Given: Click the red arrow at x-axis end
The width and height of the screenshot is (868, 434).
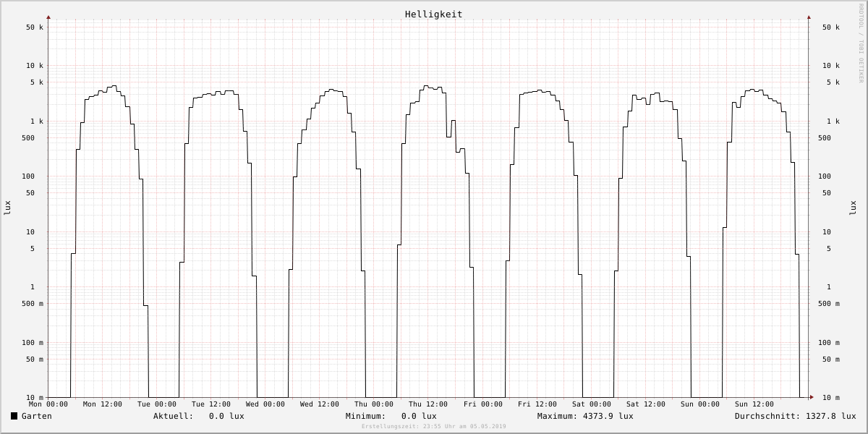Looking at the screenshot, I should tap(811, 397).
